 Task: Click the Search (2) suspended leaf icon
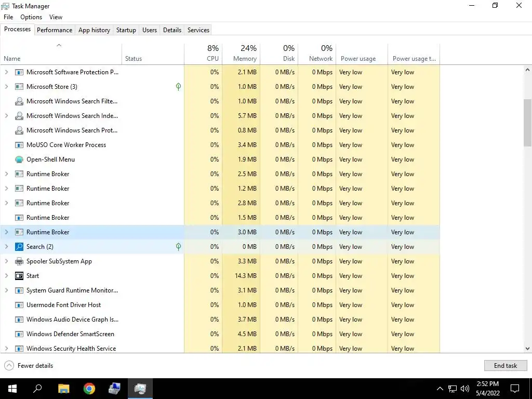coord(179,247)
